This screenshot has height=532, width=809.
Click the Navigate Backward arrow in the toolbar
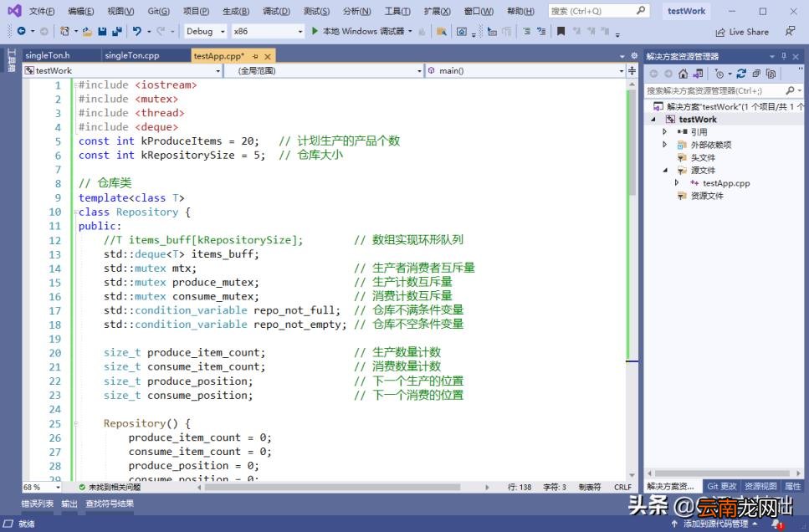[x=21, y=32]
